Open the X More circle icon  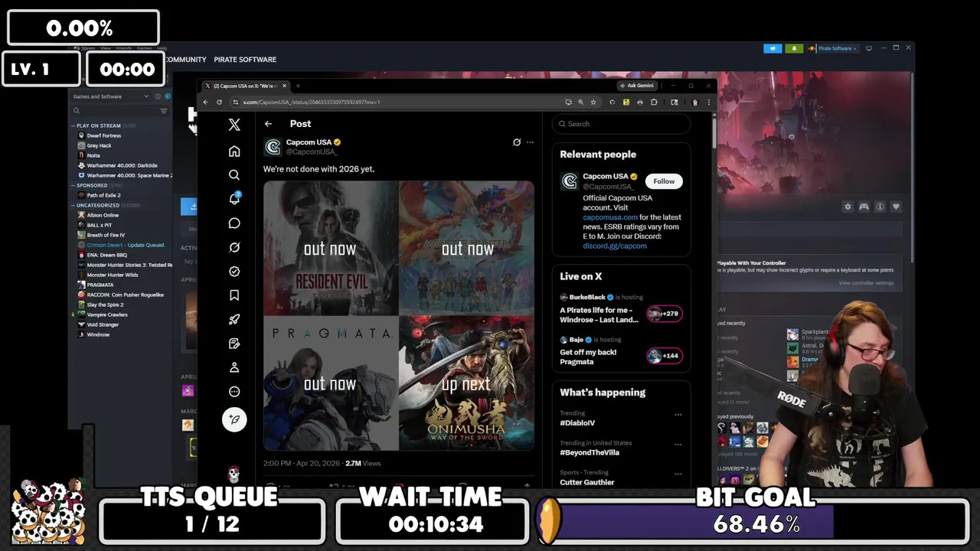(x=234, y=391)
